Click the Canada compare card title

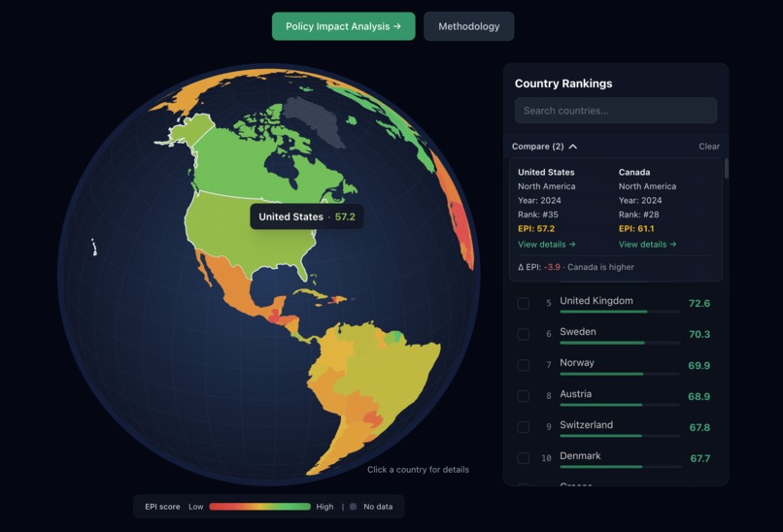click(x=634, y=172)
